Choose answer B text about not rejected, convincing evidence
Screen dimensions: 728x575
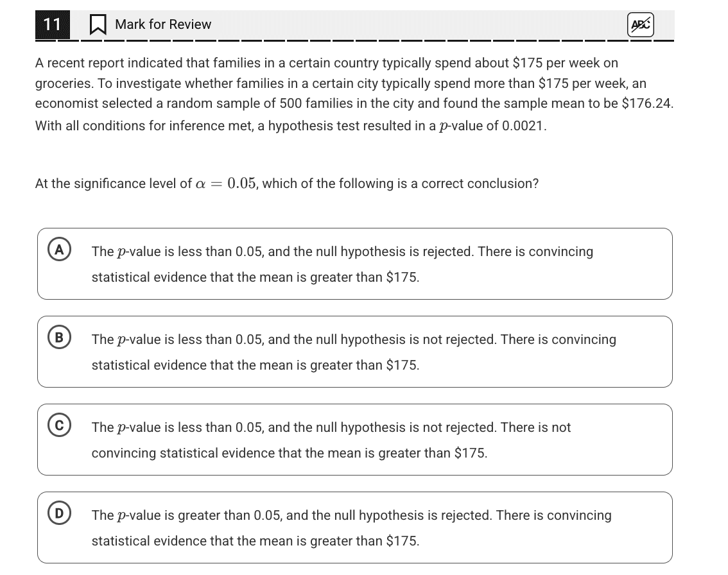tap(354, 352)
